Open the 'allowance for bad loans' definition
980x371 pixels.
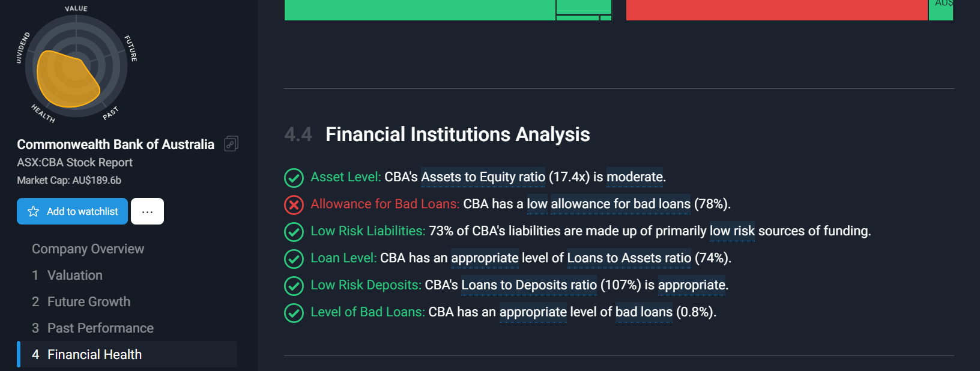tap(621, 204)
